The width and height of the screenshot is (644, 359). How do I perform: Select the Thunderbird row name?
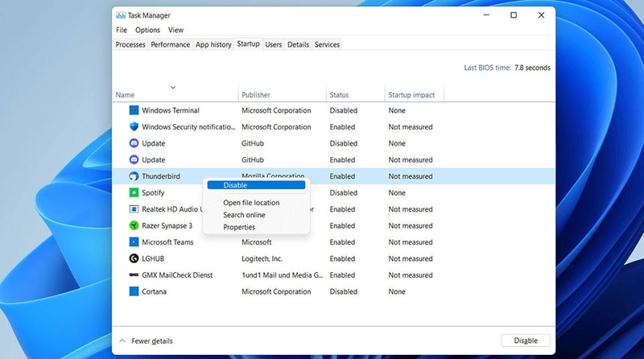tap(160, 176)
